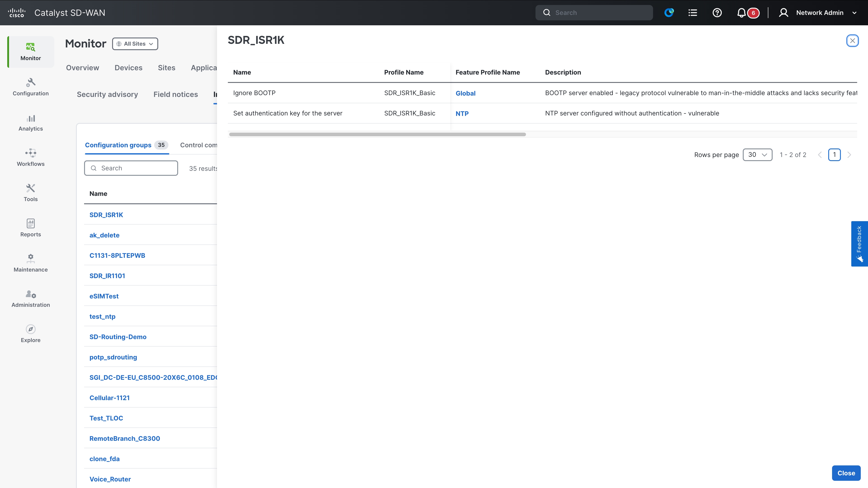Open the Workflows panel
The image size is (868, 488).
[x=30, y=157]
